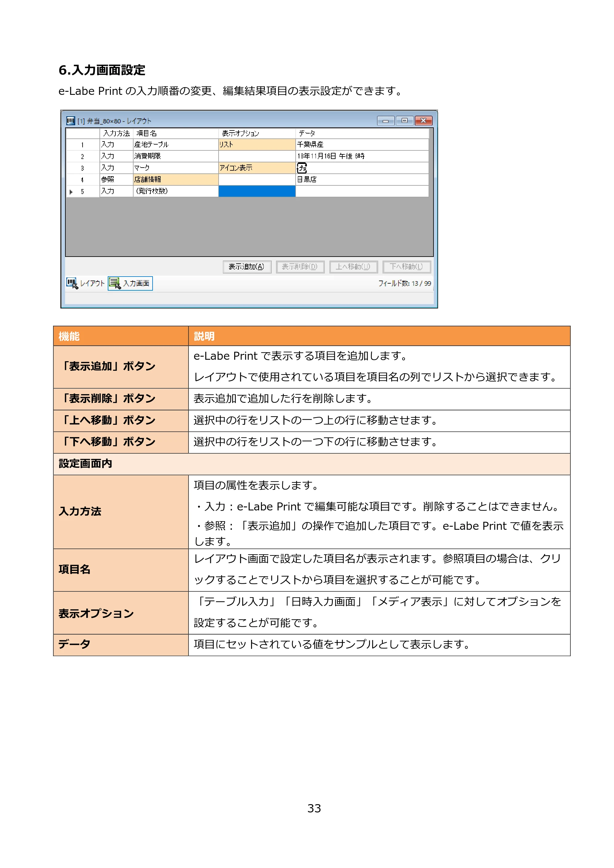The width and height of the screenshot is (614, 868).
Task: Maximize the 弁当_80×80 window
Action: coord(405,121)
